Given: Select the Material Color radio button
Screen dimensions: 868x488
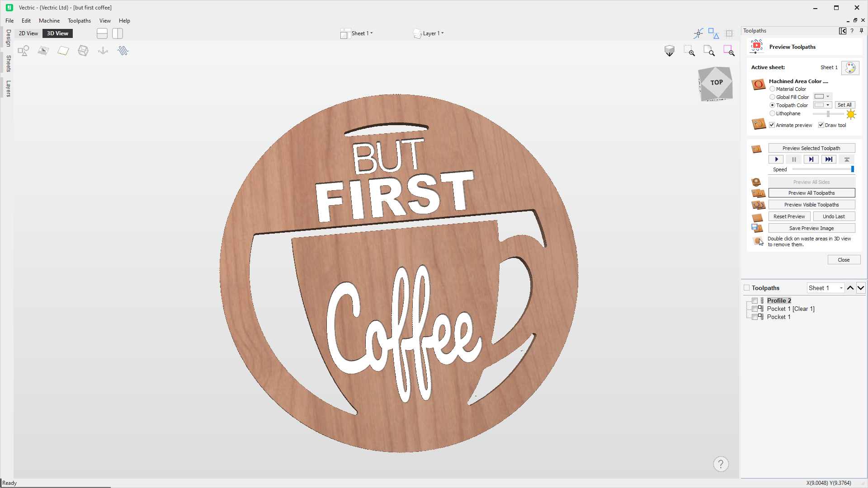Looking at the screenshot, I should click(x=772, y=89).
